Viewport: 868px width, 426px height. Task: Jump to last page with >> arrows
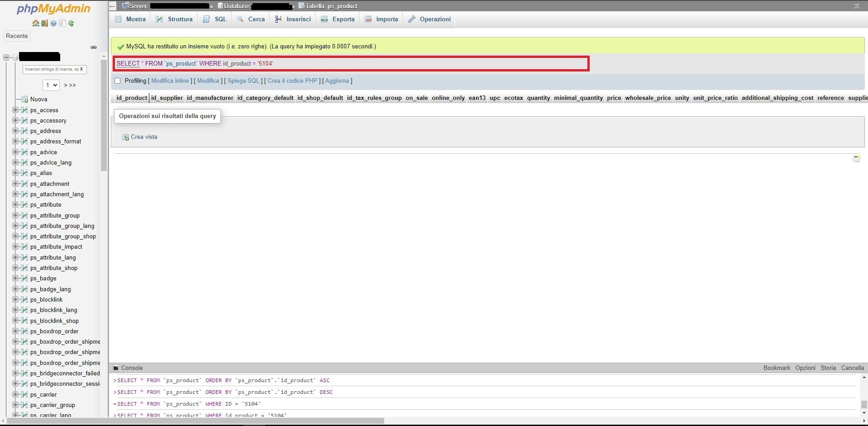pos(72,85)
